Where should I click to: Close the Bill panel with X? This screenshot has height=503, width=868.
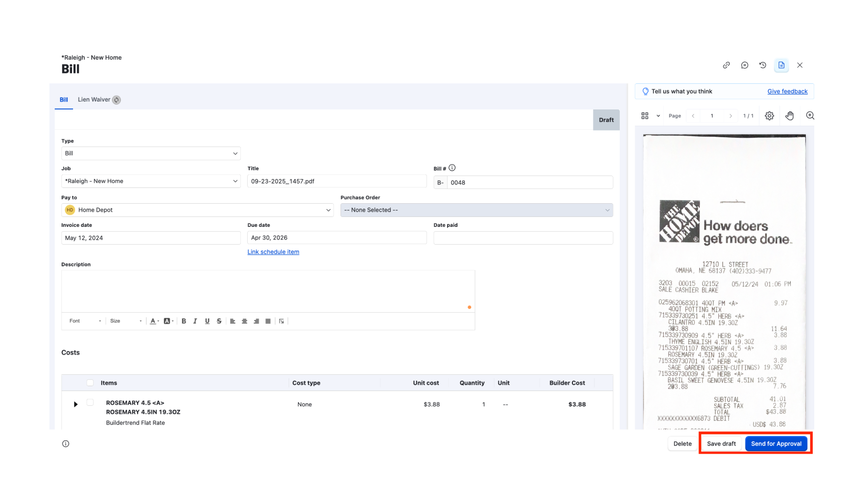pyautogui.click(x=800, y=65)
